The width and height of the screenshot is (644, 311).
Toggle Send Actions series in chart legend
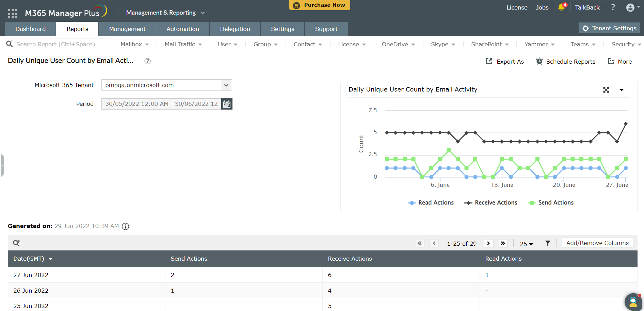551,203
